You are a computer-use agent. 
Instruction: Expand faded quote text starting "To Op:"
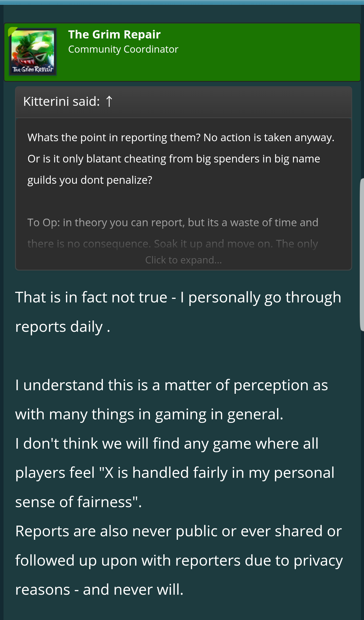point(173,223)
